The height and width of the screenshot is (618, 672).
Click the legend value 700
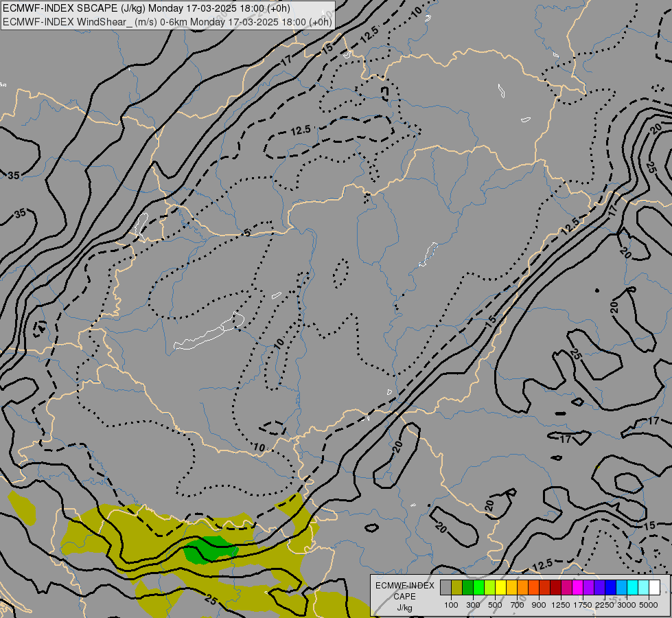point(518,605)
